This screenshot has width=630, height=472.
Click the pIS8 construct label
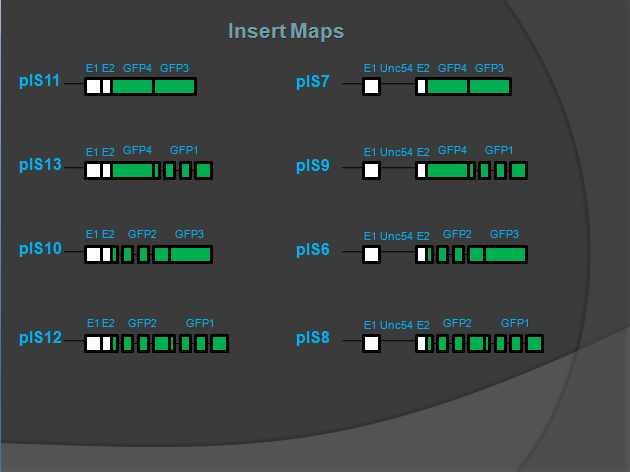pyautogui.click(x=313, y=338)
